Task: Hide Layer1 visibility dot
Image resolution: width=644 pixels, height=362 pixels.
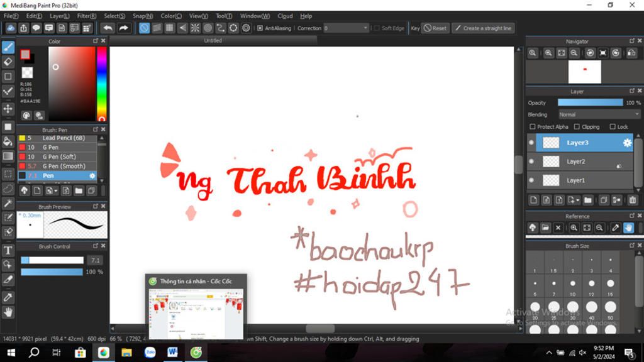Action: click(531, 180)
